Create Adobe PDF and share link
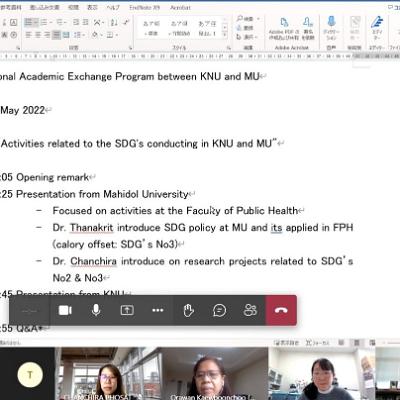 283,29
